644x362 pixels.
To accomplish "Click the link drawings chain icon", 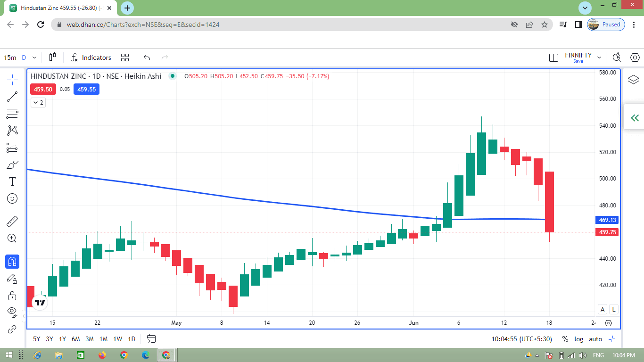I will tap(12, 329).
